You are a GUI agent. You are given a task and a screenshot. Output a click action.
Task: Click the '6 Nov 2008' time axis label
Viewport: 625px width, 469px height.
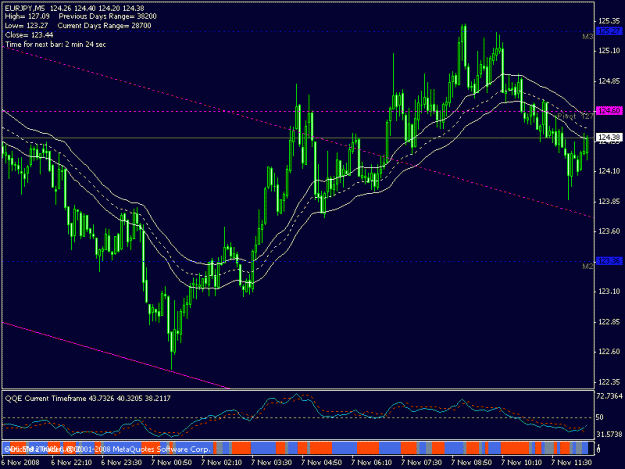21,463
